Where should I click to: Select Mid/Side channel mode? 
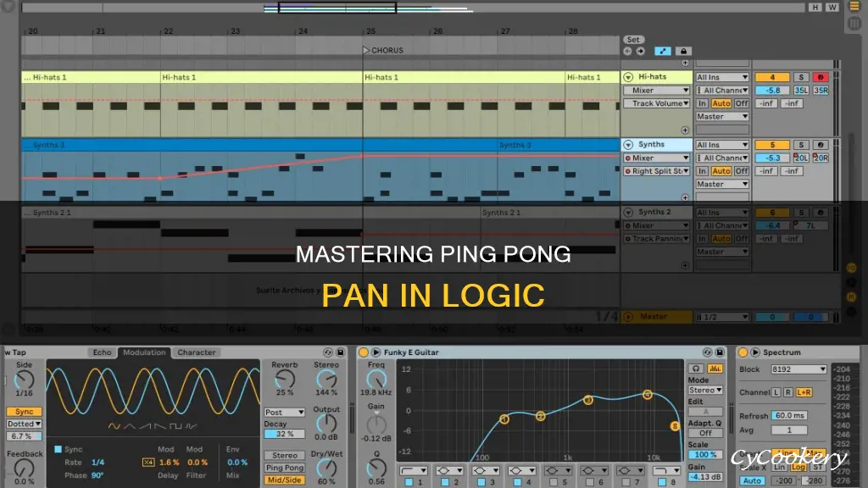(285, 480)
